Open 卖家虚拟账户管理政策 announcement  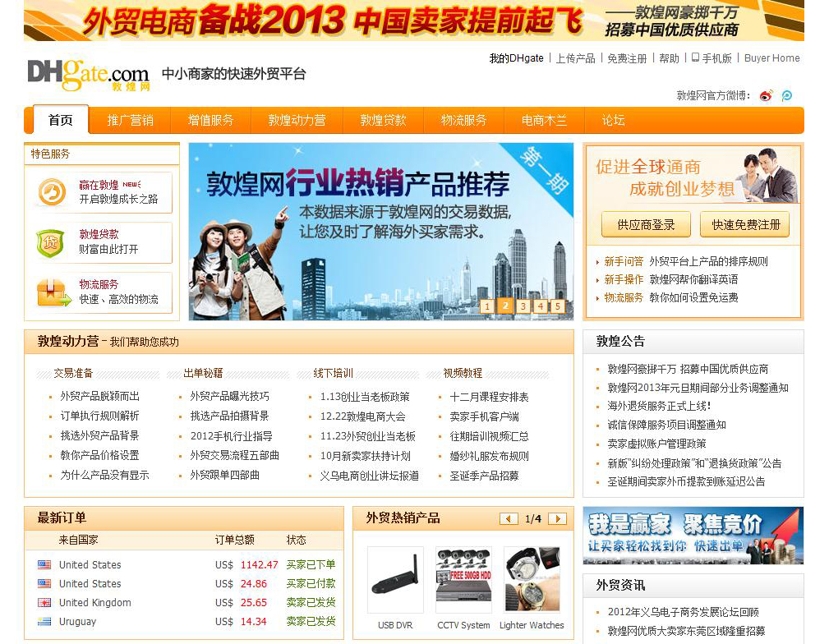[x=656, y=444]
